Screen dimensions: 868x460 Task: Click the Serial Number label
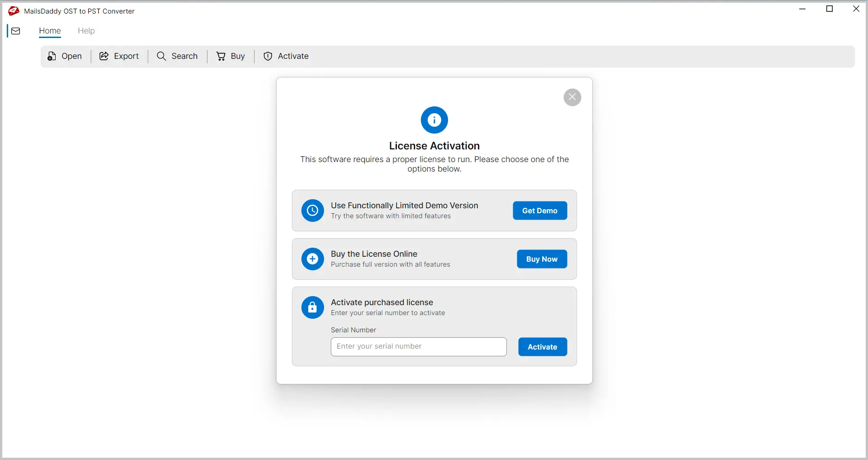[x=353, y=330]
